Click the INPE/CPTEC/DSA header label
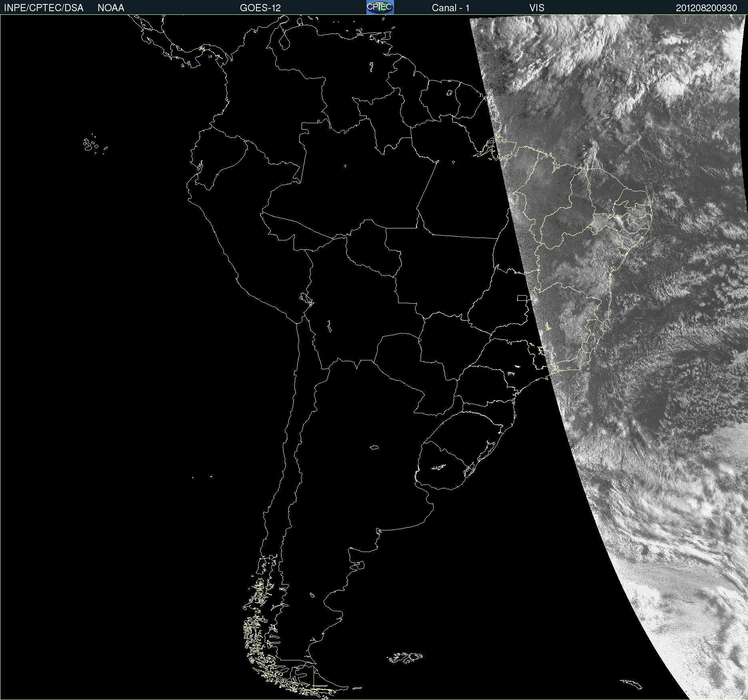Image resolution: width=748 pixels, height=700 pixels. 44,8
